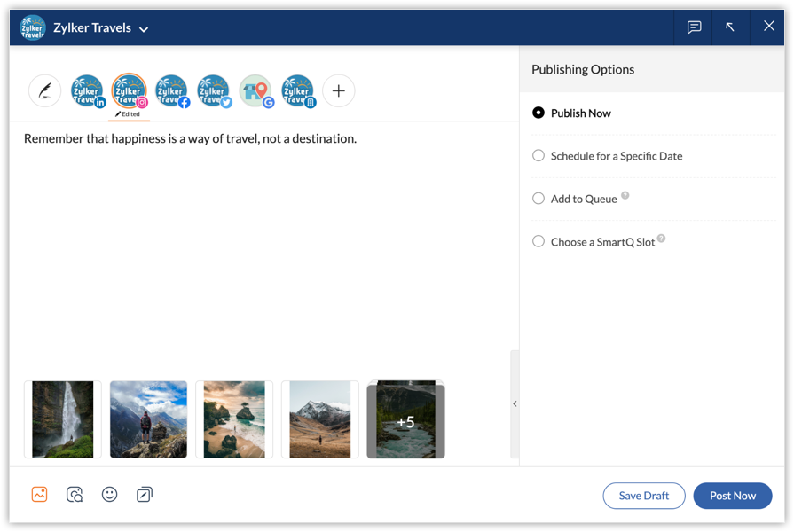This screenshot has height=532, width=794.
Task: Save the post as a draft
Action: pos(643,496)
